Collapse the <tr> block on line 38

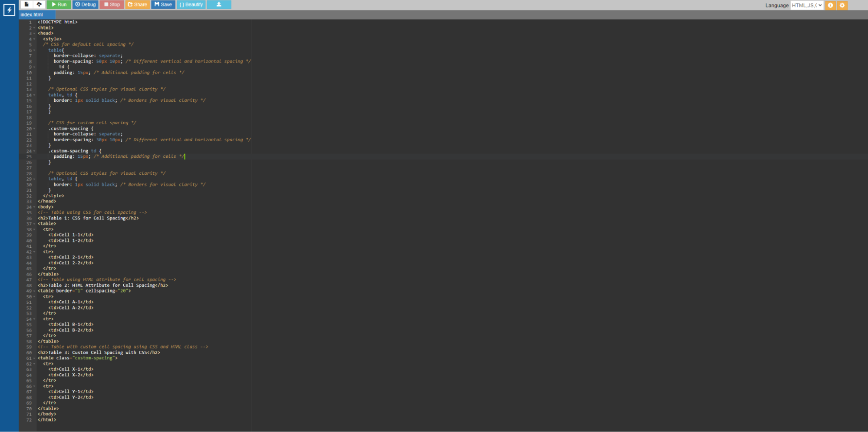click(x=34, y=229)
